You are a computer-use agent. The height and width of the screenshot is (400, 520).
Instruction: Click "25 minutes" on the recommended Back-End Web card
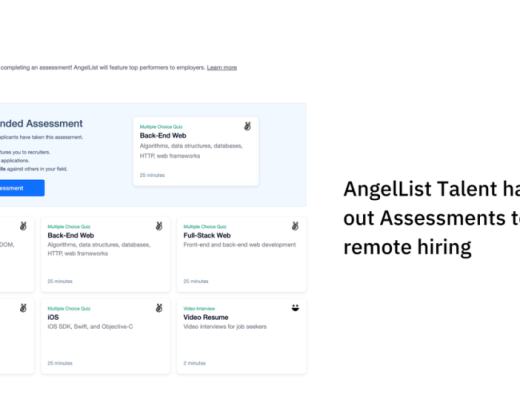coord(152,175)
